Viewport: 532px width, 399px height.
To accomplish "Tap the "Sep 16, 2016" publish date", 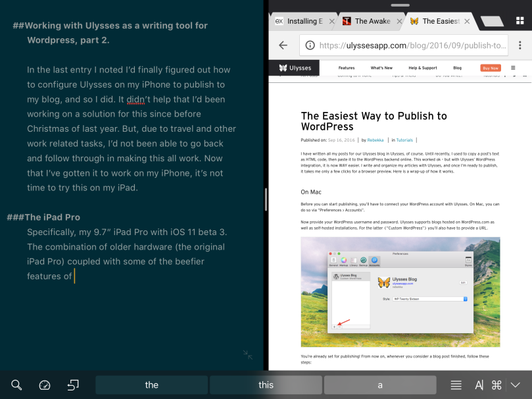I will tap(341, 140).
